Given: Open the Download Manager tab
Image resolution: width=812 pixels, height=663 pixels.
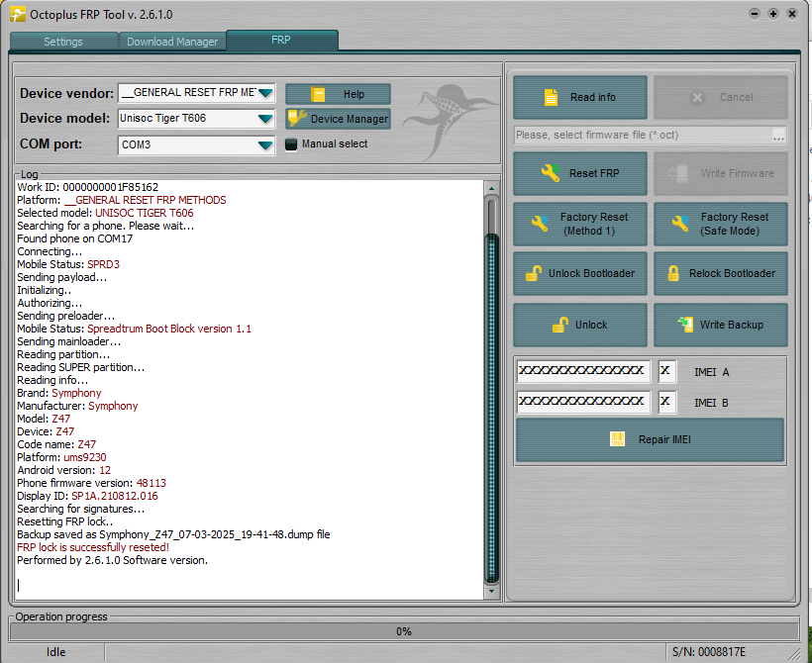Looking at the screenshot, I should click(172, 42).
